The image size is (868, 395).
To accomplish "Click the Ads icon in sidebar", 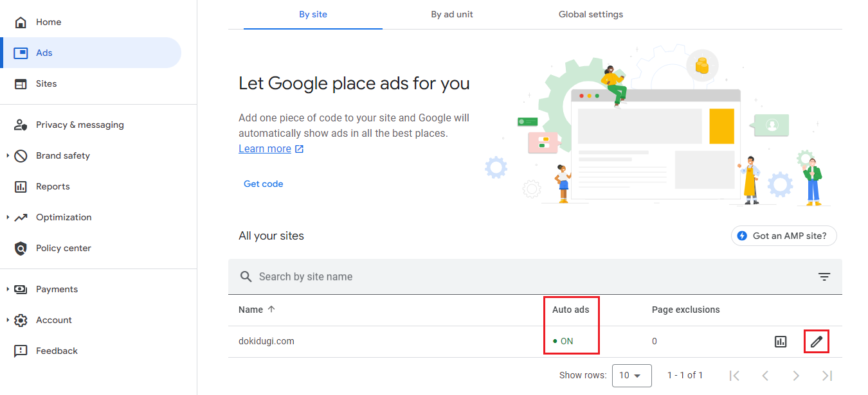I will 21,53.
